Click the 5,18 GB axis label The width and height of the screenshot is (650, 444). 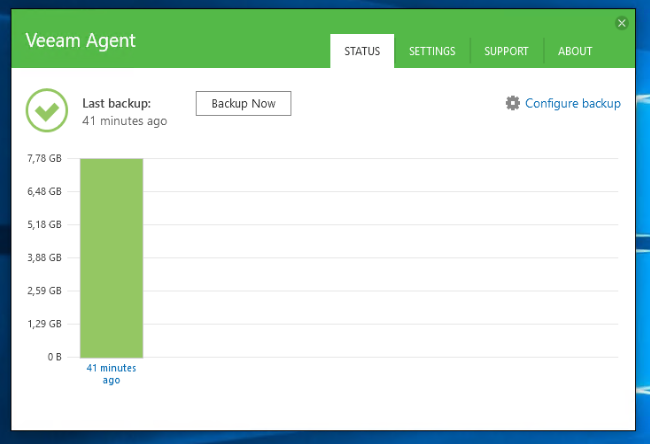coord(45,225)
